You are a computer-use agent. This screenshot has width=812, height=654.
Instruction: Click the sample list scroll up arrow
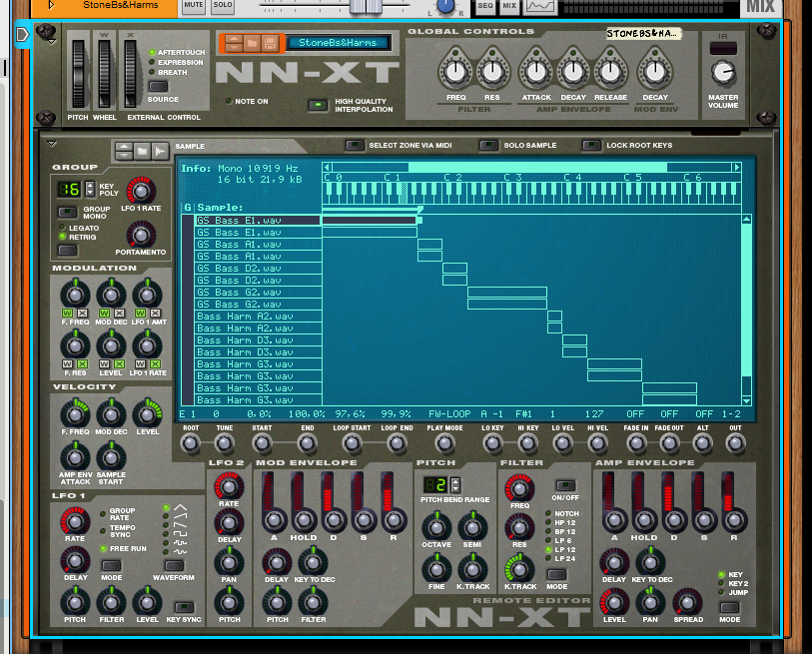point(746,220)
